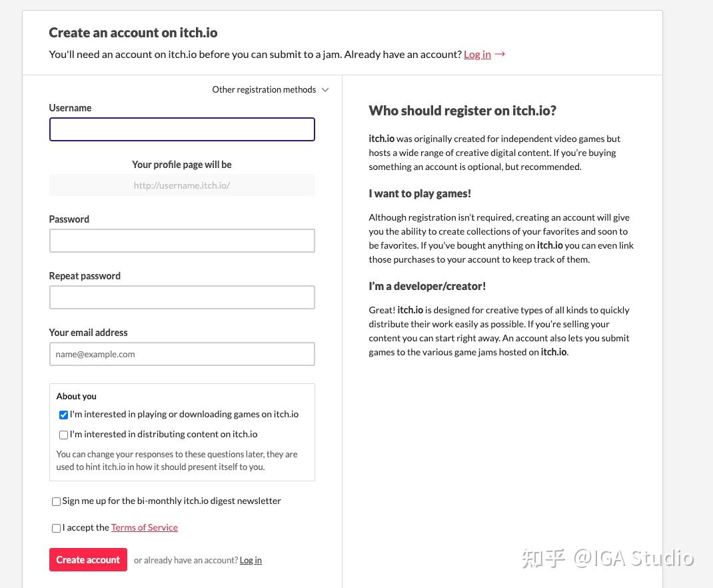Uncheck interested in playing or downloading games

click(64, 415)
